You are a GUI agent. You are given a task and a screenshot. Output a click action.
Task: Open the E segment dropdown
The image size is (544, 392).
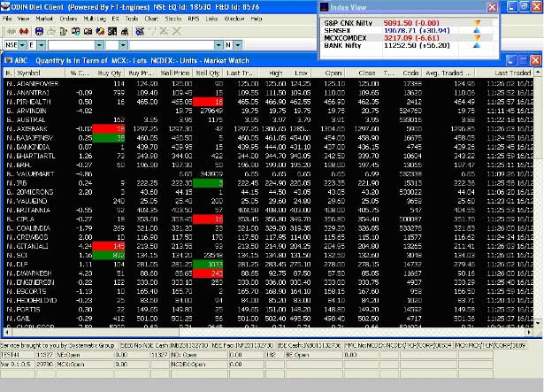(42, 45)
